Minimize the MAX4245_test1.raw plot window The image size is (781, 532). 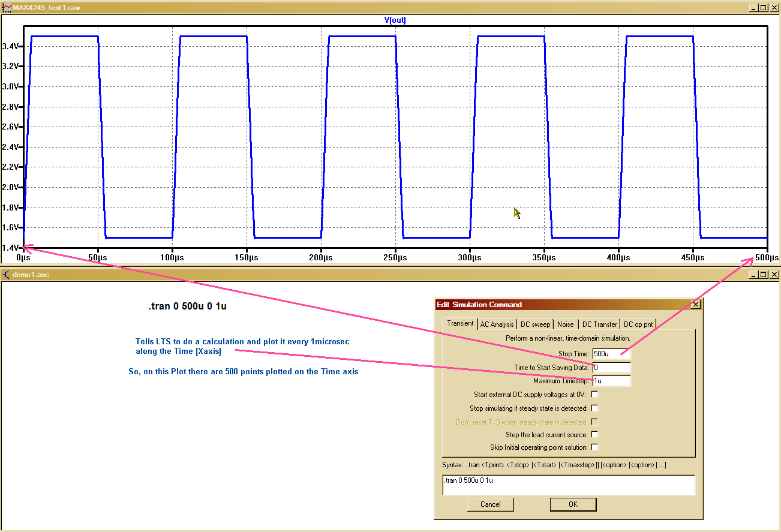tap(753, 7)
